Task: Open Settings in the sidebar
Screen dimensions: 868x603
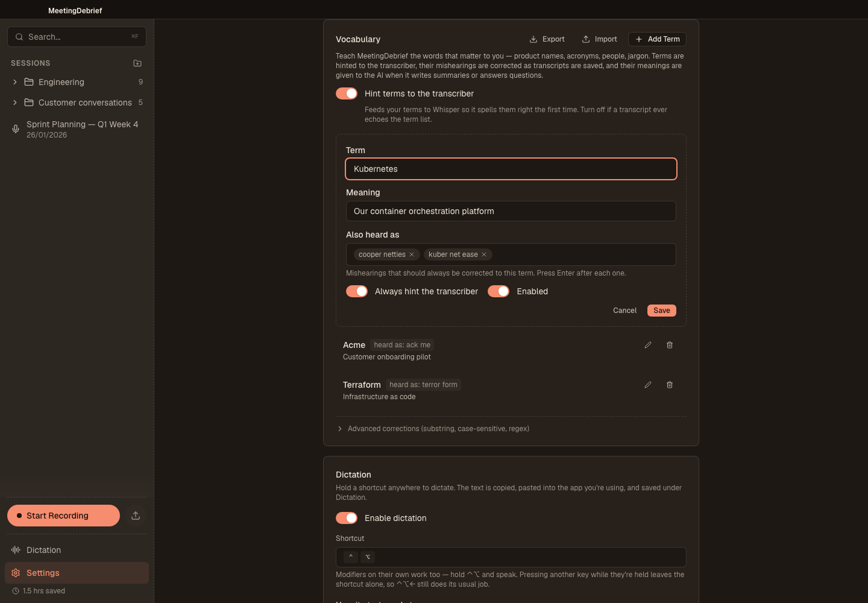Action: [x=77, y=573]
